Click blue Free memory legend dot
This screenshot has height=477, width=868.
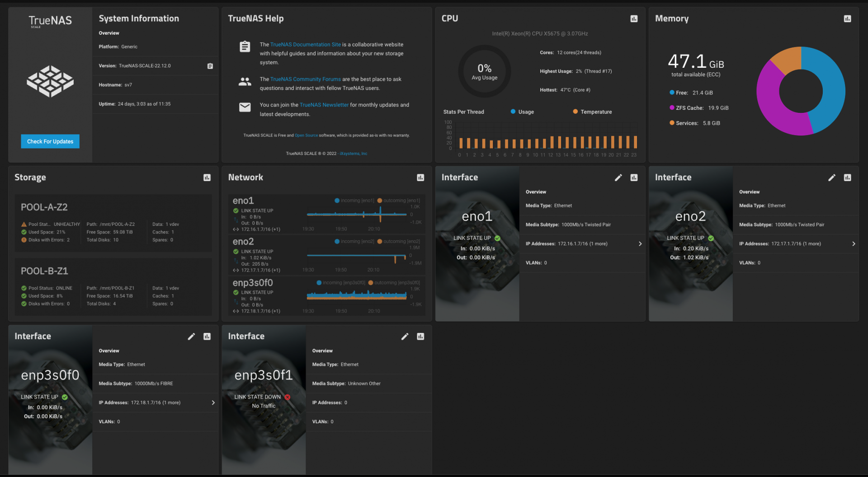[672, 93]
